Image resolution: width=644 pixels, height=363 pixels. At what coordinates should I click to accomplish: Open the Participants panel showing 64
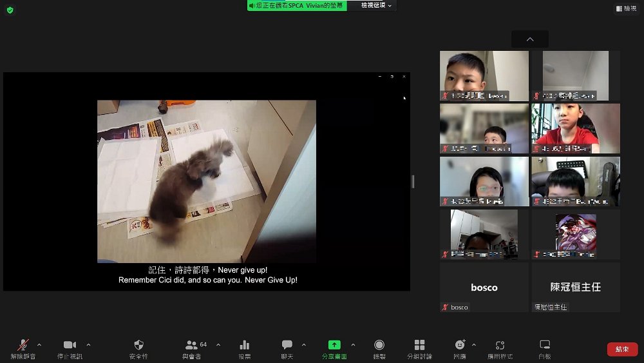tap(193, 346)
